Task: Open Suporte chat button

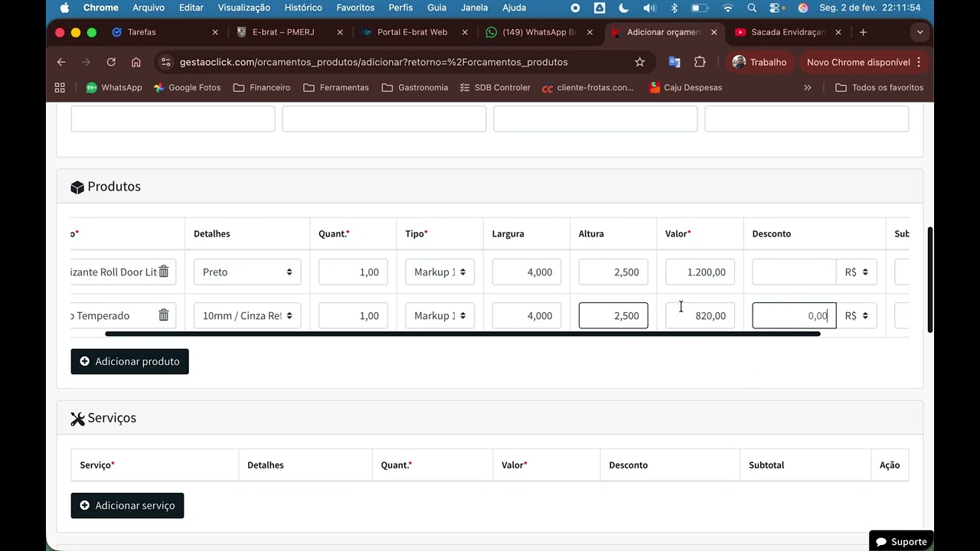Action: pyautogui.click(x=901, y=541)
